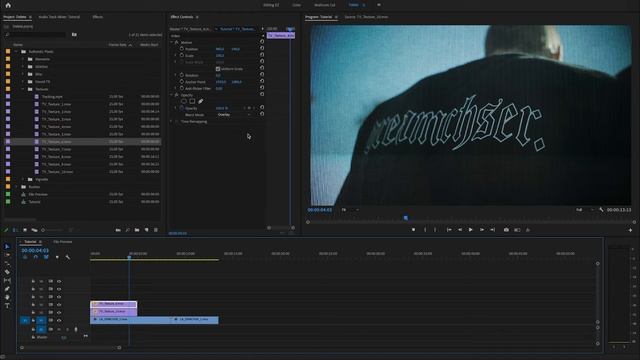640x360 pixels.
Task: Click the home icon at top left
Action: (x=8, y=5)
